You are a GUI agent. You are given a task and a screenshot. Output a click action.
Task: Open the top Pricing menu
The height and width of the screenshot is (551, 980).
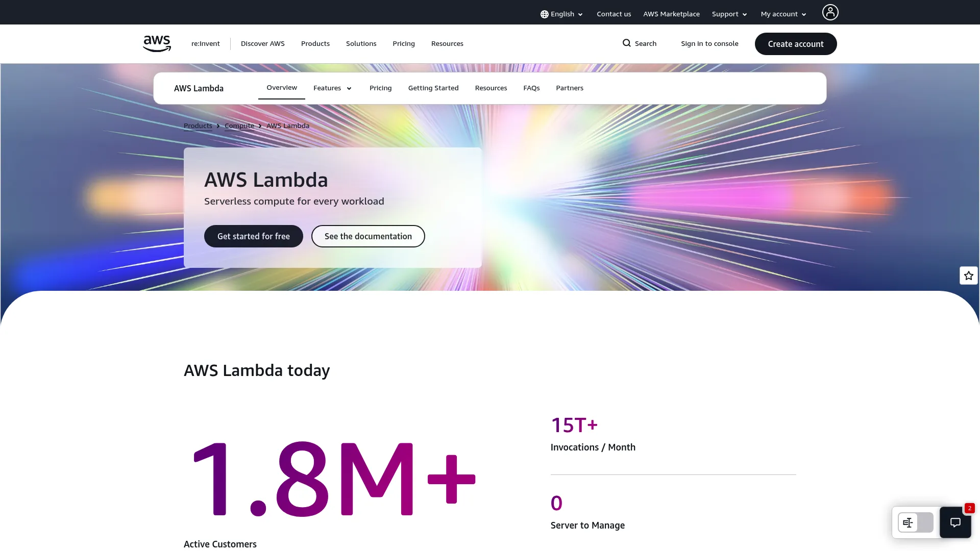coord(404,44)
